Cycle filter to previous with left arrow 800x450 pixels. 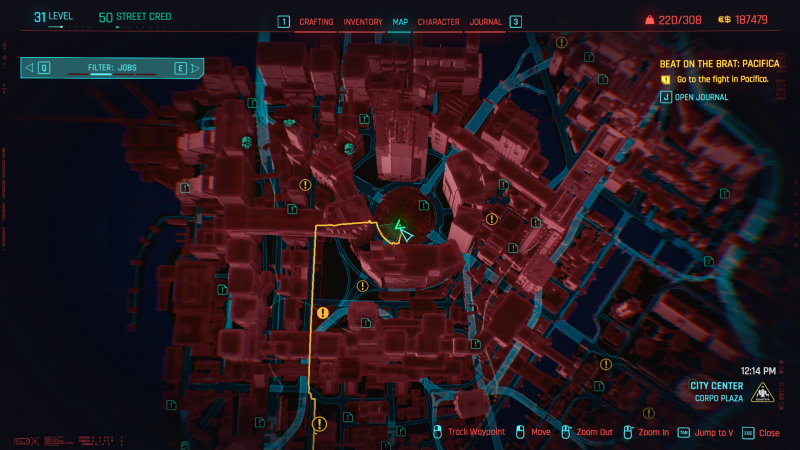pyautogui.click(x=28, y=68)
